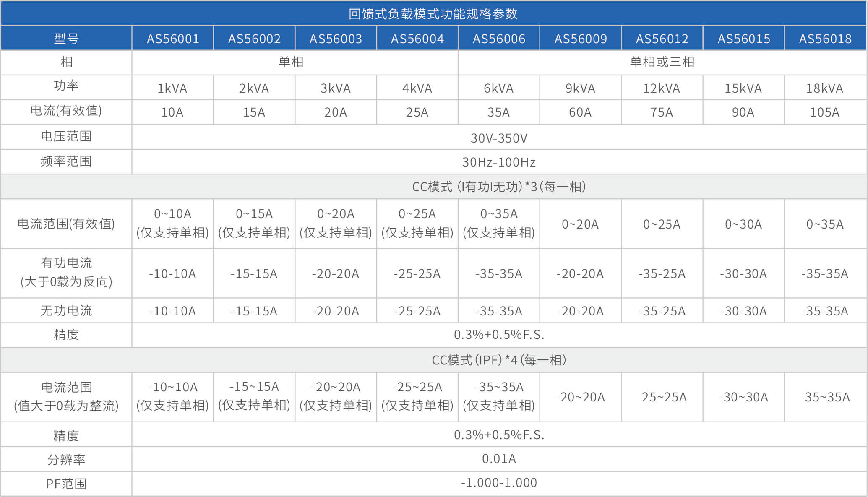
Task: Click the 105A current value
Action: 824,112
